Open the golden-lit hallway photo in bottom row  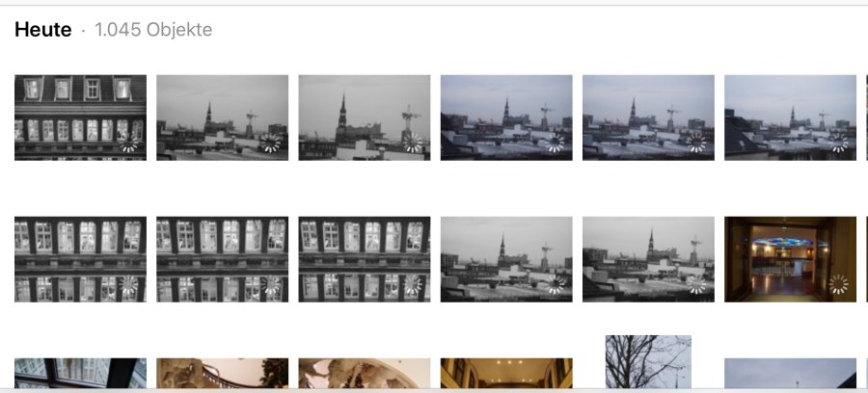point(505,373)
